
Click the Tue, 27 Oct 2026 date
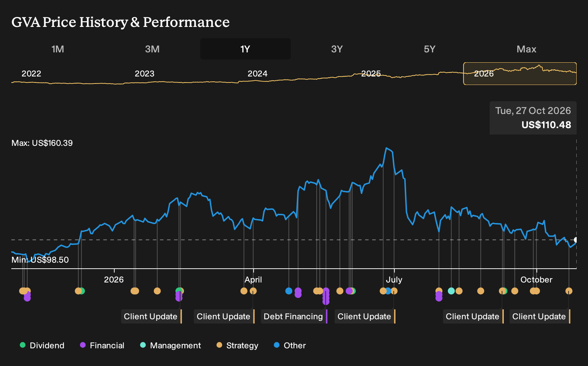[533, 111]
